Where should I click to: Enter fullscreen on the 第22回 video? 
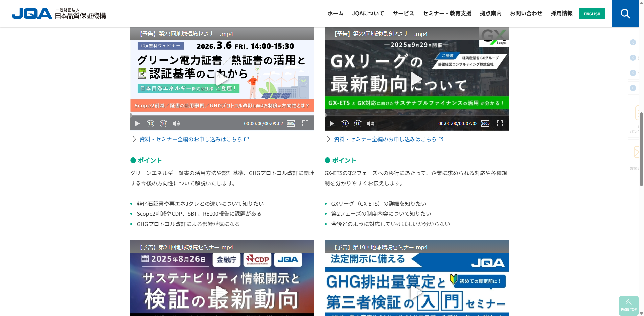[500, 123]
